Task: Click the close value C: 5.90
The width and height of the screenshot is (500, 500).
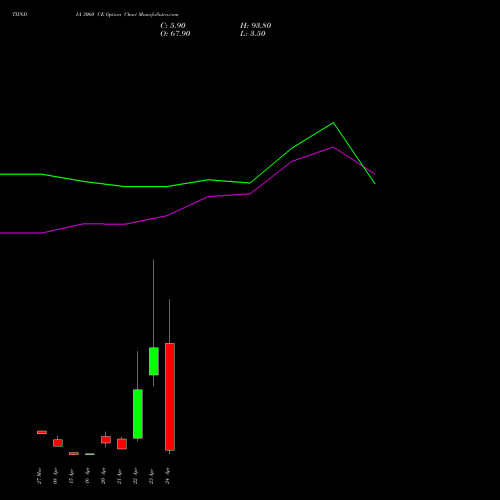Action: pyautogui.click(x=173, y=26)
